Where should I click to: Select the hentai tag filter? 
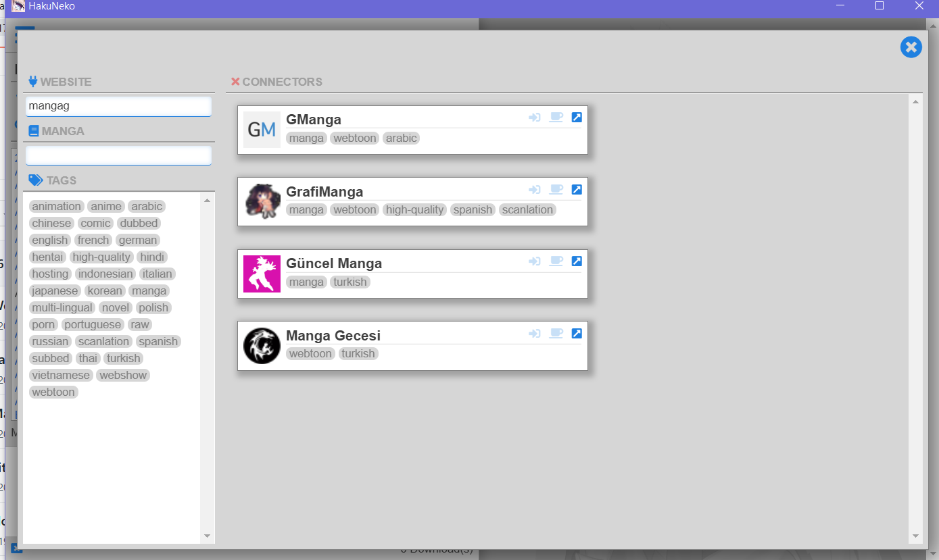pos(47,257)
